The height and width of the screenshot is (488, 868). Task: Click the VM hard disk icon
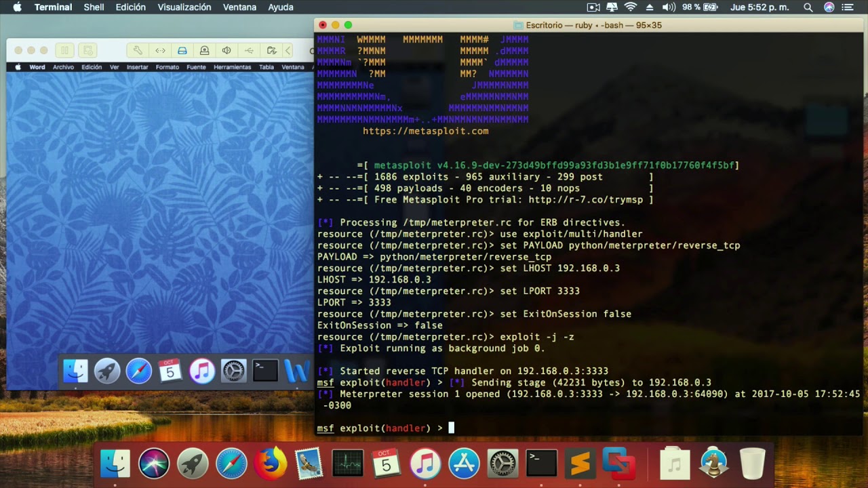point(182,50)
